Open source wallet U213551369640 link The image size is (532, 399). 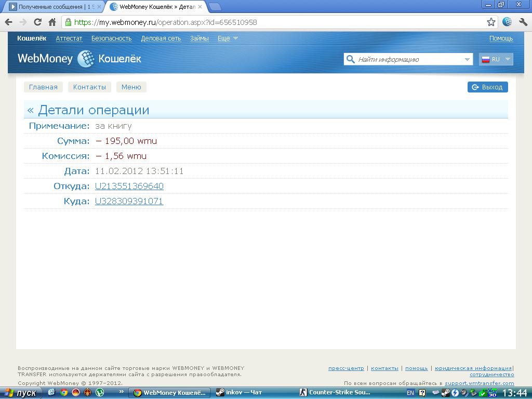pyautogui.click(x=129, y=187)
